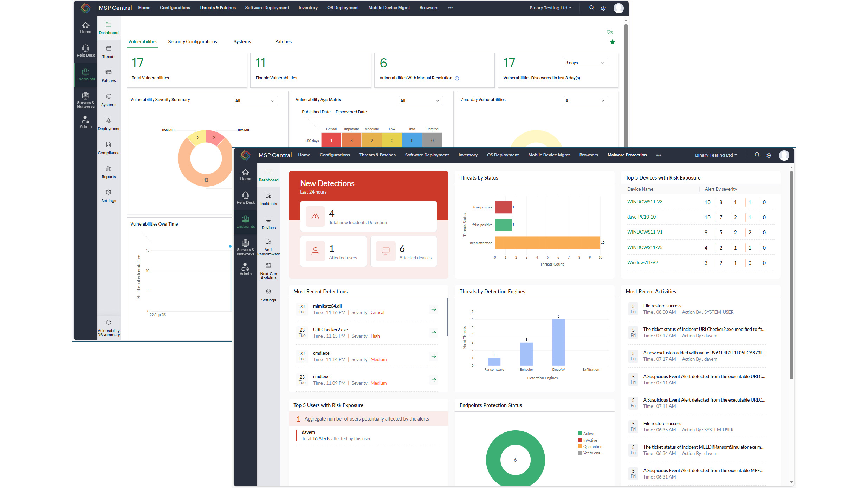Open the WINDOWS11-V3 device link

point(644,202)
